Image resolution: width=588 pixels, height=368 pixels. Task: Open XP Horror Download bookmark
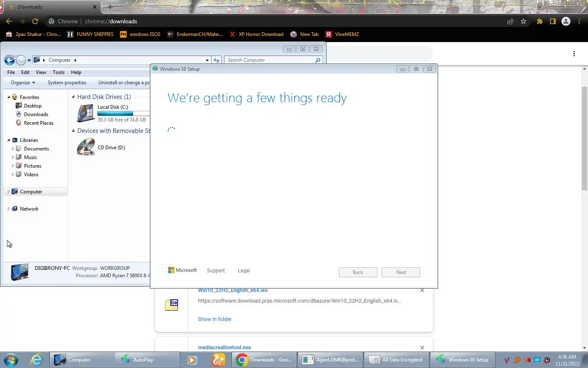[x=256, y=34]
